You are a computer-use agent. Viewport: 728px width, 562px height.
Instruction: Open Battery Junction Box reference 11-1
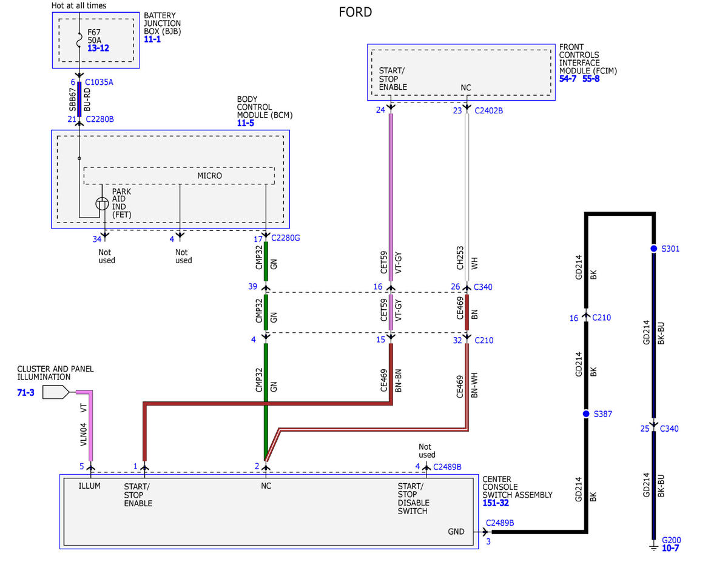click(x=153, y=39)
